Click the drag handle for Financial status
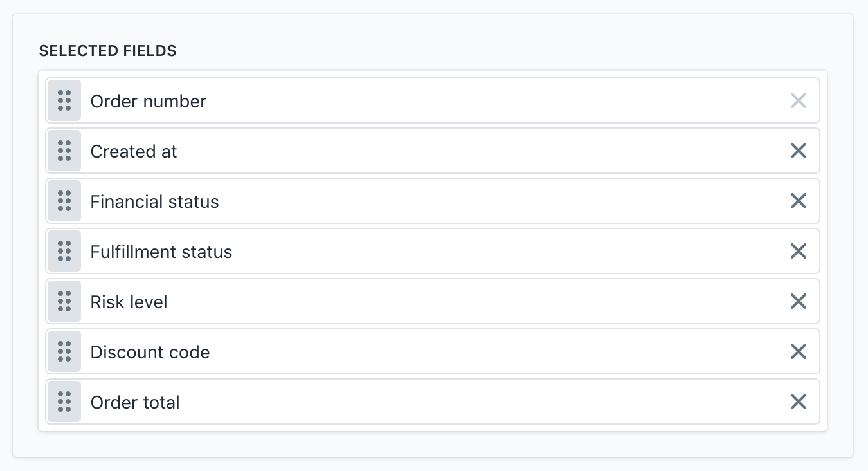The width and height of the screenshot is (868, 471). point(64,201)
